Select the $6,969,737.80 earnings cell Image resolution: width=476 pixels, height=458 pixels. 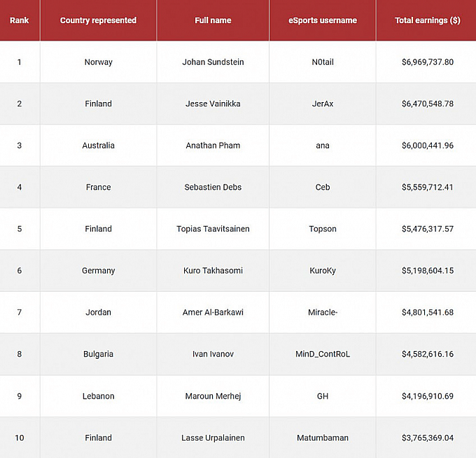coord(427,62)
